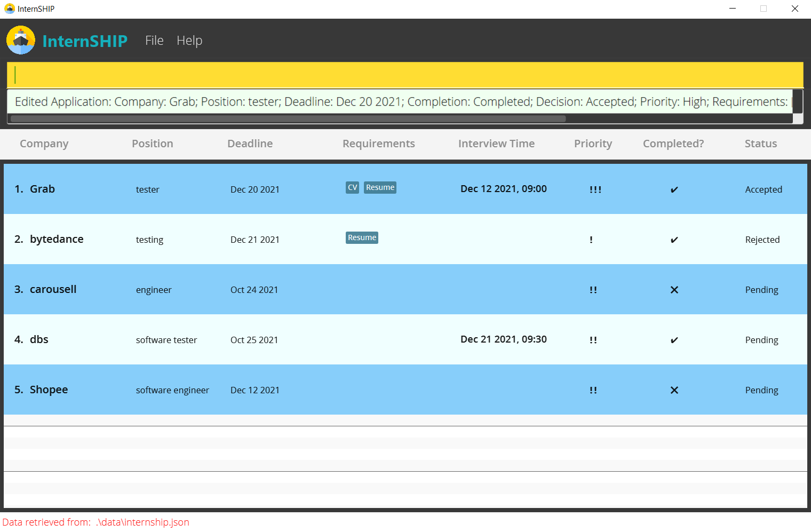Click the Interview Time column header
Screen dimensions: 811x532
click(x=496, y=144)
